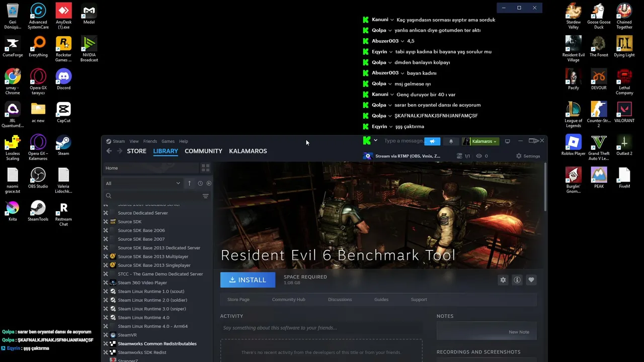Screen dimensions: 644x362
Task: Open the Recycle Bin desktop icon
Action: click(x=13, y=16)
